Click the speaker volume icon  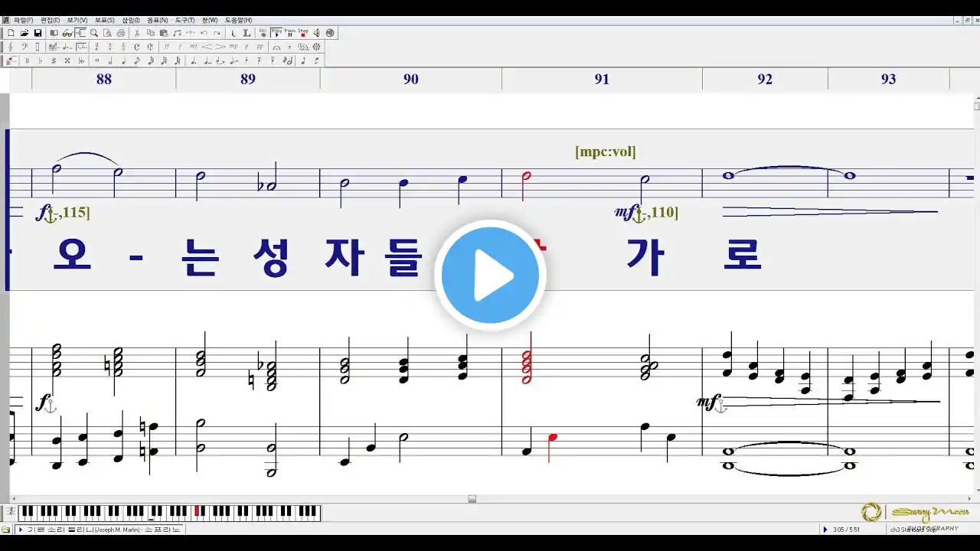(317, 33)
